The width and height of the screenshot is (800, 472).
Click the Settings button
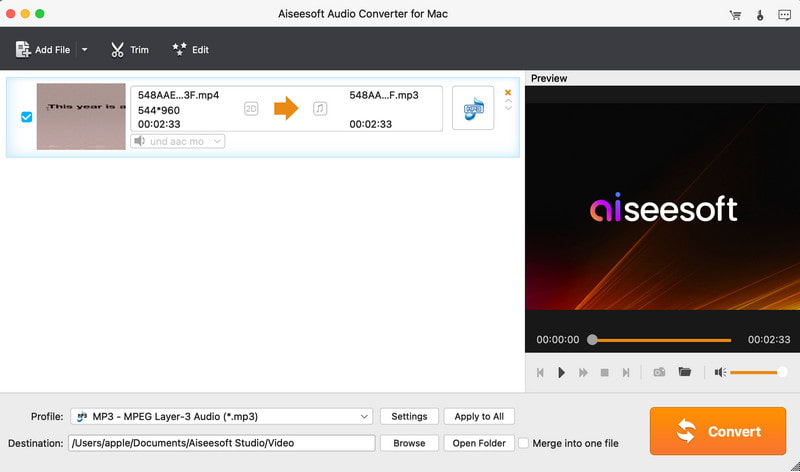point(409,416)
